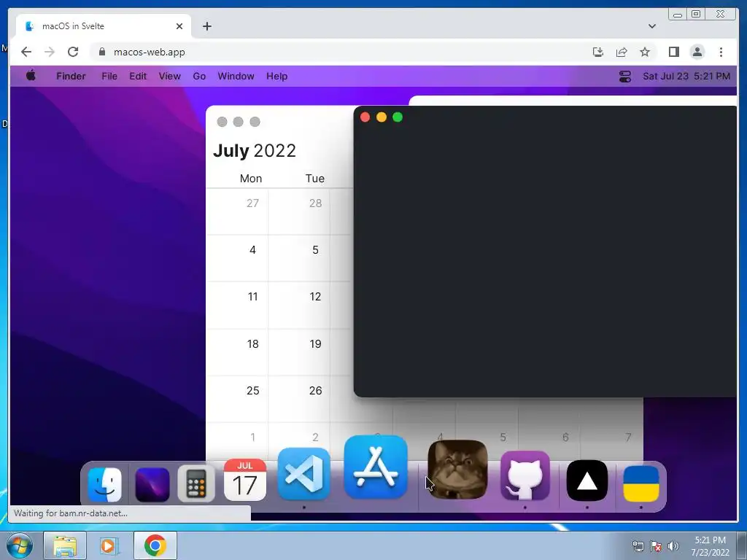The width and height of the screenshot is (747, 560).
Task: Open the Chrome profile avatar
Action: (697, 52)
